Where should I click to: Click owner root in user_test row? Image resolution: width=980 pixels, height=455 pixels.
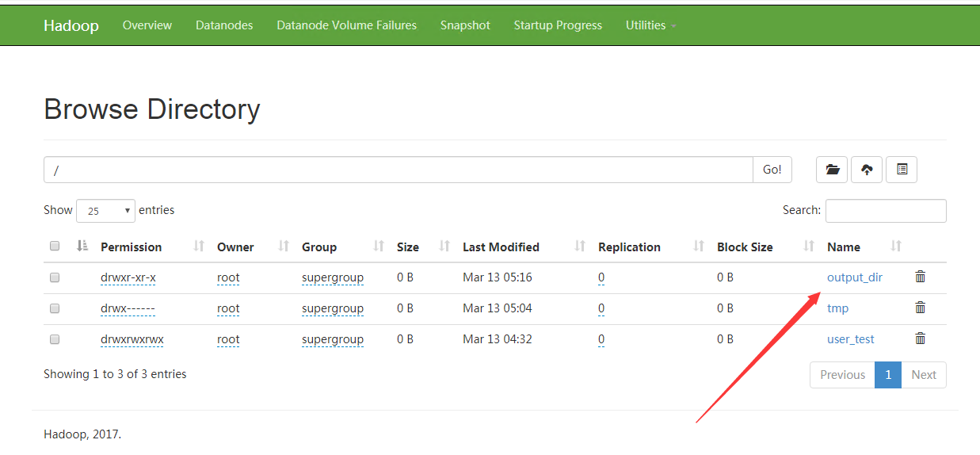point(228,339)
